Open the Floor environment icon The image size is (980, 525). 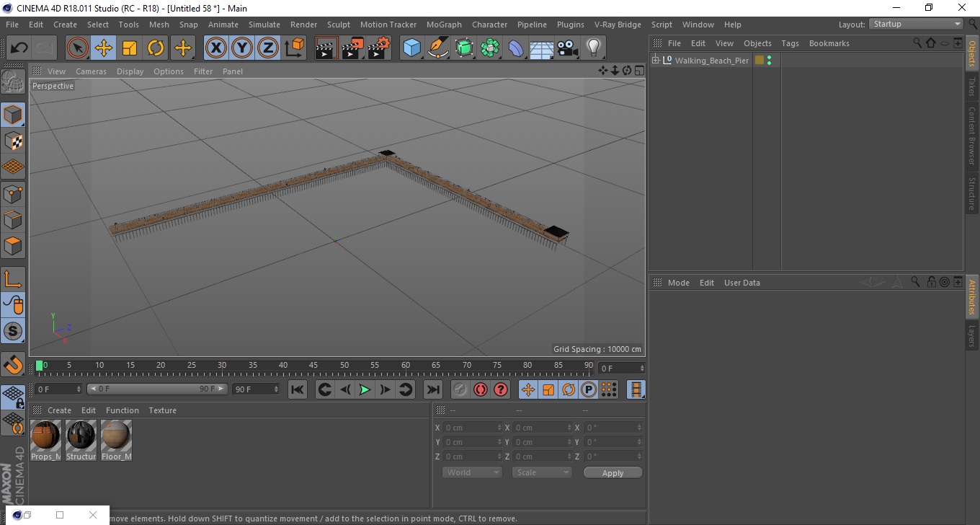click(x=542, y=48)
